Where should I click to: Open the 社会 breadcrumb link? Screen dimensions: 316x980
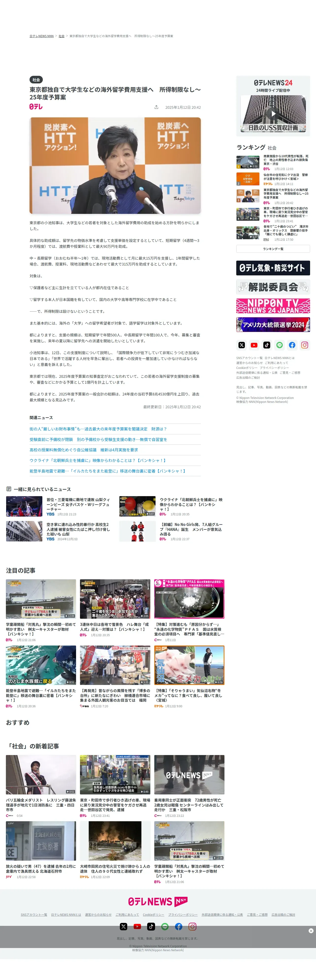click(62, 36)
